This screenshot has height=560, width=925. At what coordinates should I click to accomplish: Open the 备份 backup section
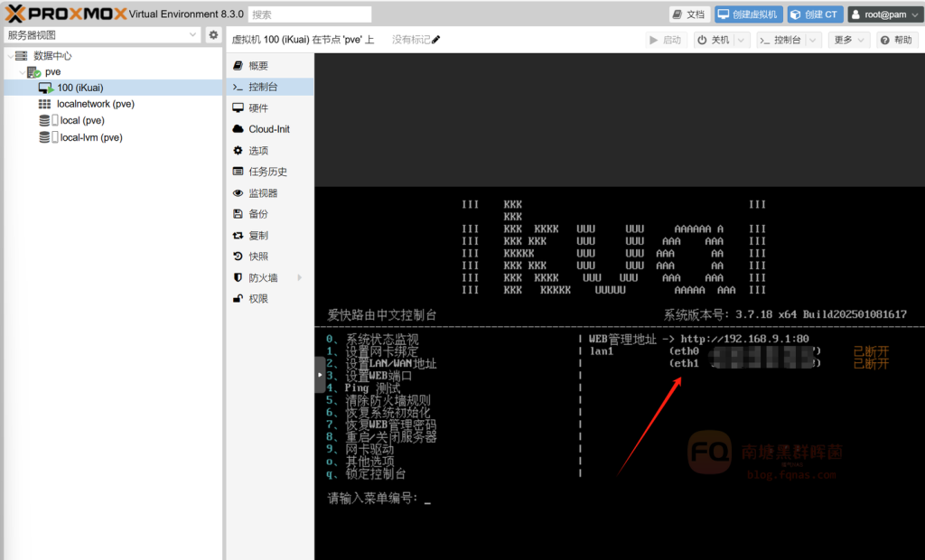point(258,214)
